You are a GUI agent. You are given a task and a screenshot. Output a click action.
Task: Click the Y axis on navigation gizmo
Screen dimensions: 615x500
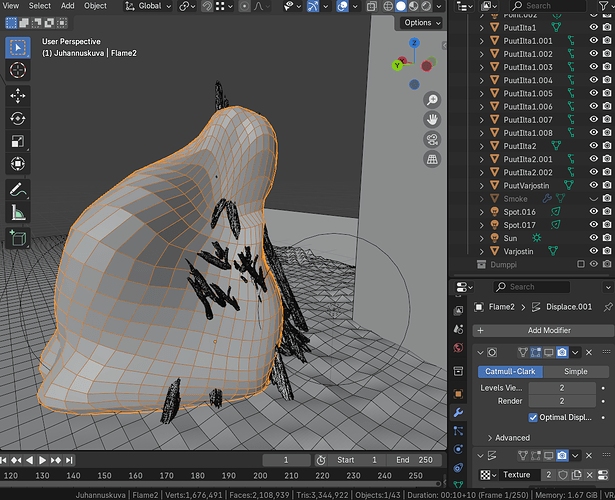[x=397, y=65]
